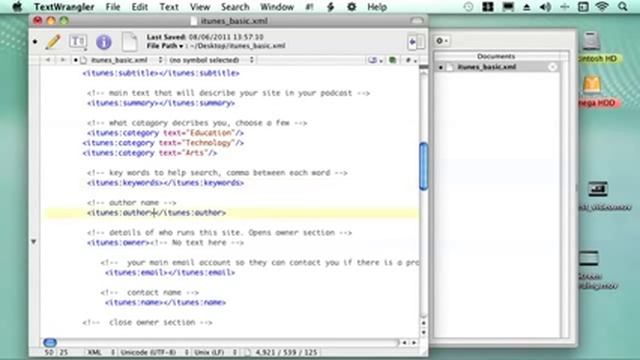
Task: Select the Macintosh HD desktop drive icon
Action: coord(591,41)
